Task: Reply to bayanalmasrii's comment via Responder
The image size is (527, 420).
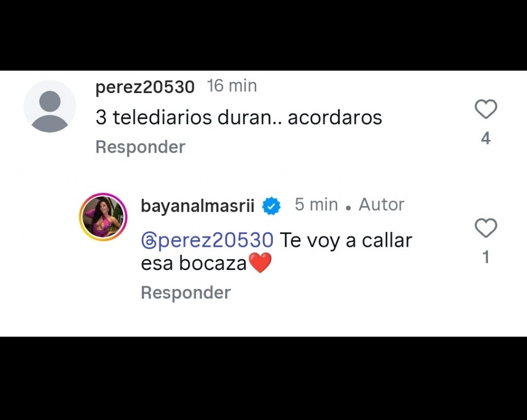Action: tap(186, 293)
